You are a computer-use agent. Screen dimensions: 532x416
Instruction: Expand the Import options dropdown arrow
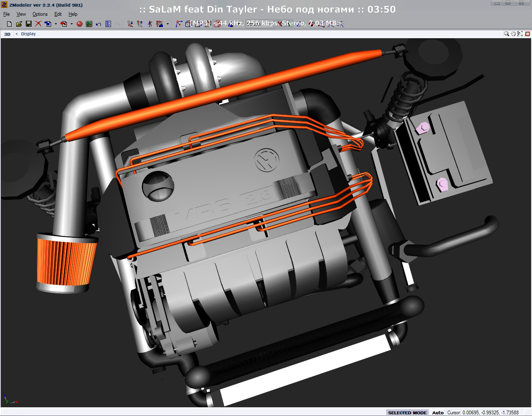(56, 24)
